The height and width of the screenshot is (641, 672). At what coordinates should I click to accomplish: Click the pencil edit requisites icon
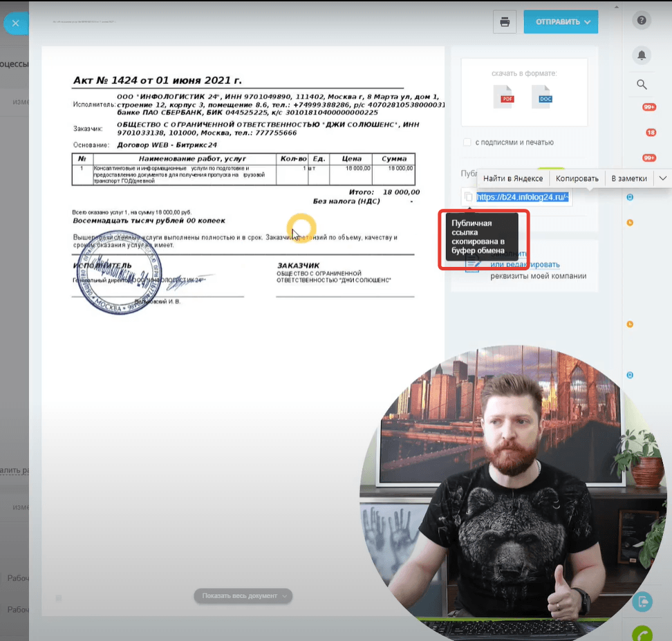click(472, 265)
